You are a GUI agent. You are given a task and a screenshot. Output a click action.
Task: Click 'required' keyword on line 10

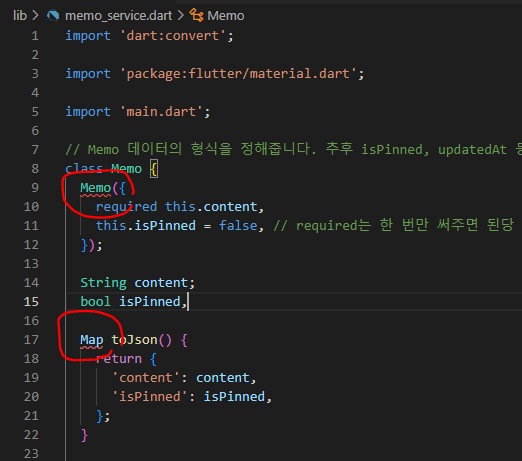point(126,207)
